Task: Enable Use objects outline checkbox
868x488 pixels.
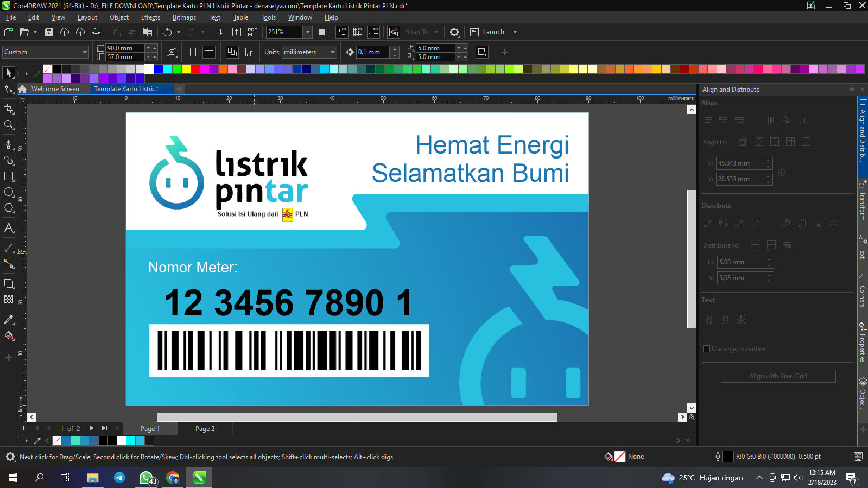Action: (707, 349)
